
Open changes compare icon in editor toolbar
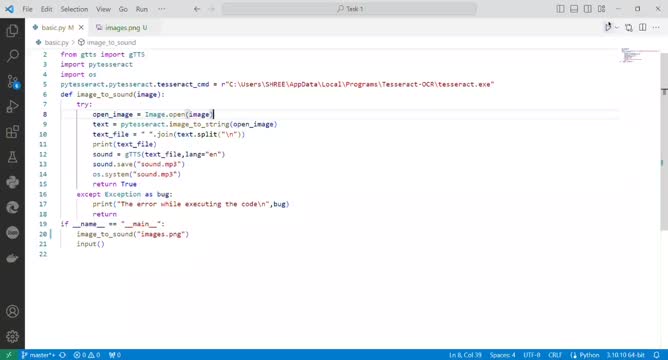629,27
